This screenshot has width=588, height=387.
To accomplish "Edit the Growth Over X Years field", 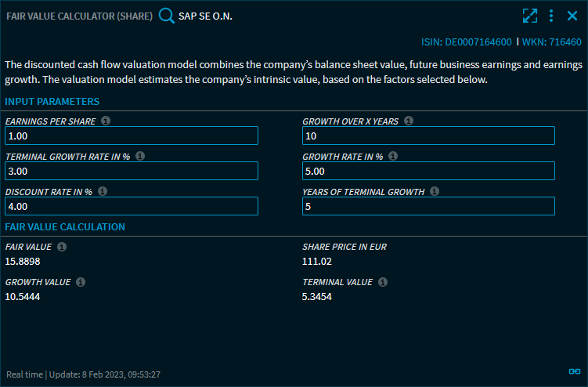I will coord(428,136).
